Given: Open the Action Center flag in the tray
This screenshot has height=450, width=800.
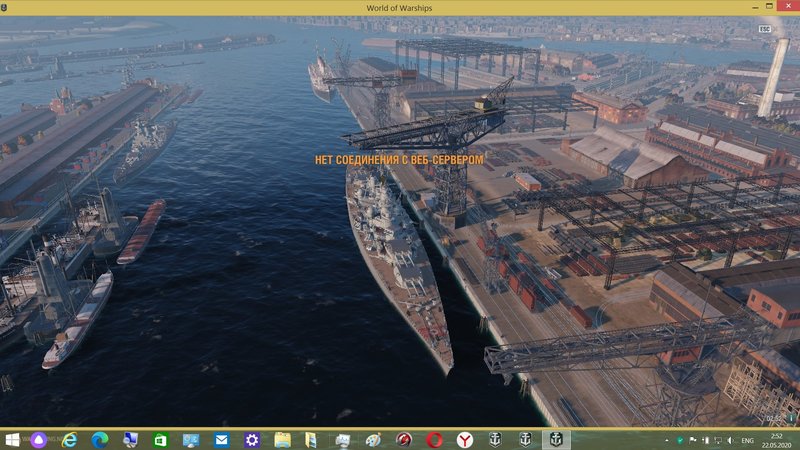Looking at the screenshot, I should [x=693, y=440].
